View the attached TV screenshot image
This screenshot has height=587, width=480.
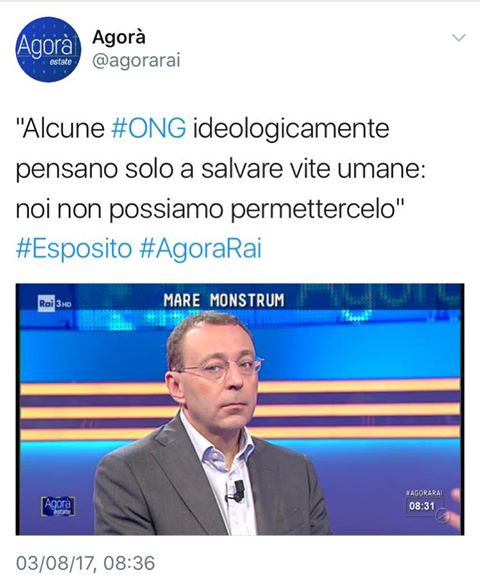tap(240, 409)
